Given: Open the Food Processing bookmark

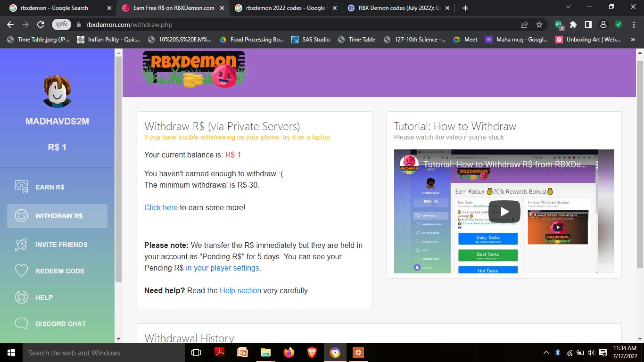Looking at the screenshot, I should [252, 40].
